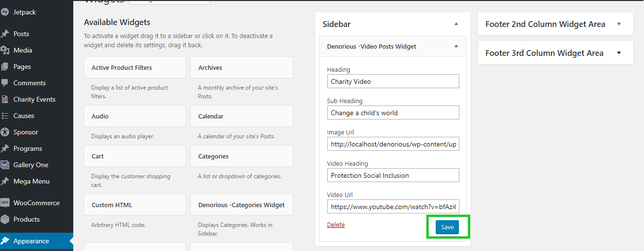This screenshot has height=251, width=644.
Task: Add the Custom HTML widget
Action: click(135, 205)
